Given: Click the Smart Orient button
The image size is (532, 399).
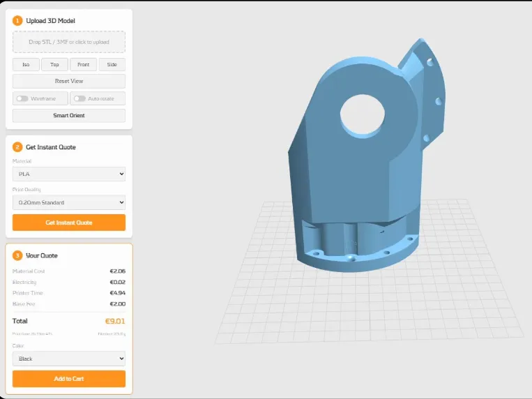Looking at the screenshot, I should [69, 116].
